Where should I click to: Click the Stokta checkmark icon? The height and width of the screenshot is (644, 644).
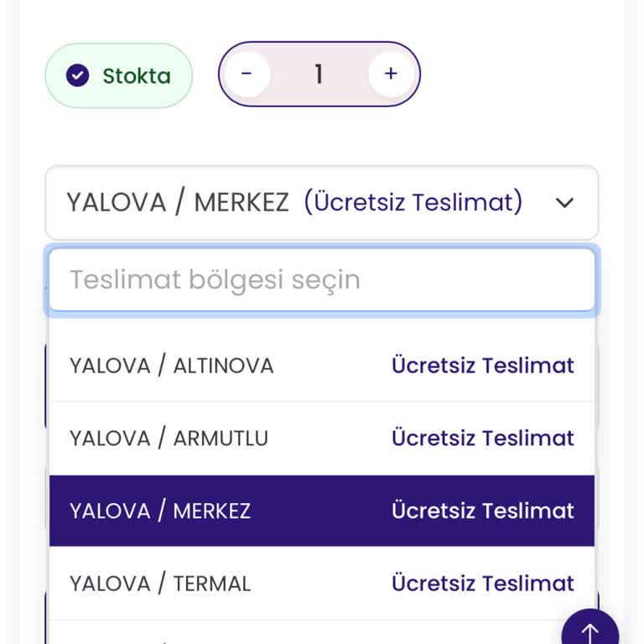tap(78, 75)
